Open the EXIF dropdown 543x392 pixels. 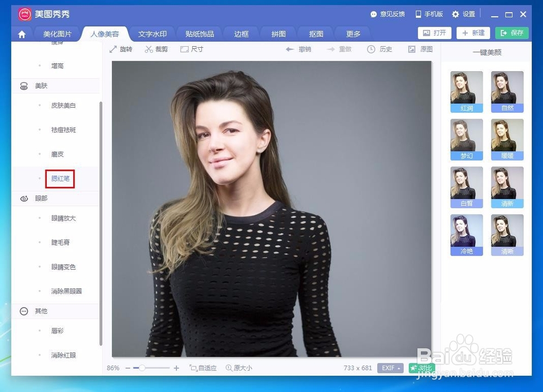click(x=390, y=368)
